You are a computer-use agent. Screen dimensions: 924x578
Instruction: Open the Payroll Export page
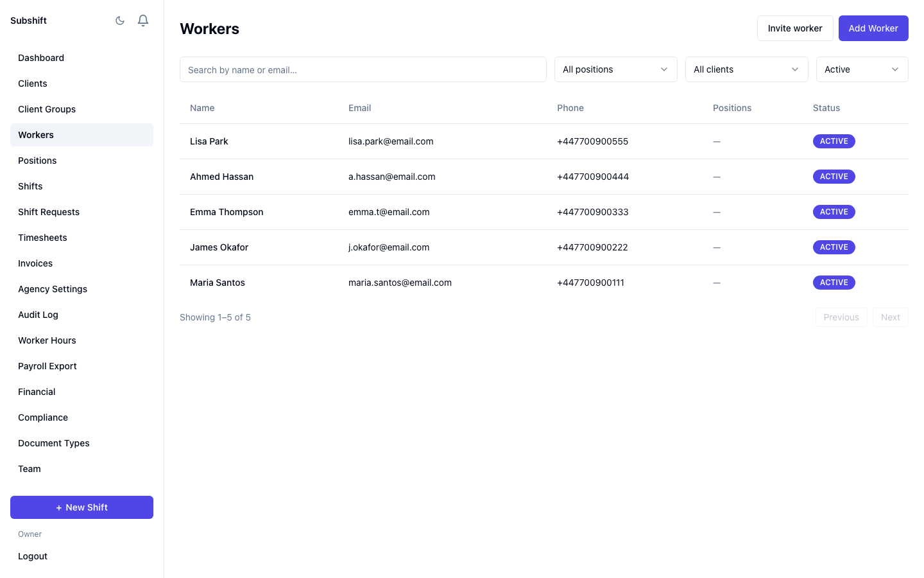pos(47,366)
